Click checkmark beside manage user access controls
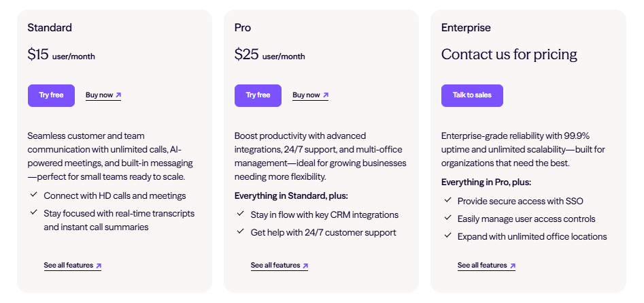644x303 pixels. (447, 218)
